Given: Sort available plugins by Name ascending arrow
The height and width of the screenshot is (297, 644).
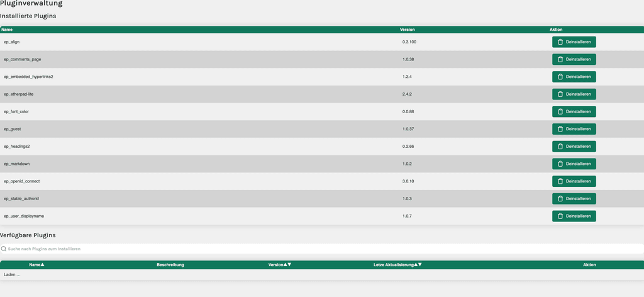Looking at the screenshot, I should pyautogui.click(x=43, y=265).
